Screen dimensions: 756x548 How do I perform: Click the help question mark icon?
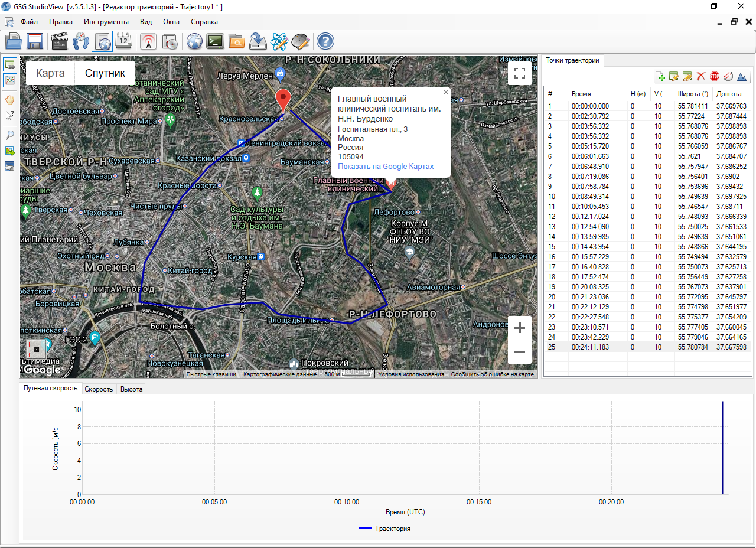click(x=325, y=41)
